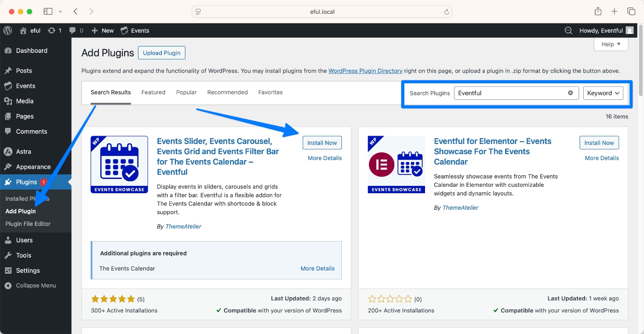Click the "200+ Active Installations" text
The height and width of the screenshot is (334, 644).
(401, 311)
